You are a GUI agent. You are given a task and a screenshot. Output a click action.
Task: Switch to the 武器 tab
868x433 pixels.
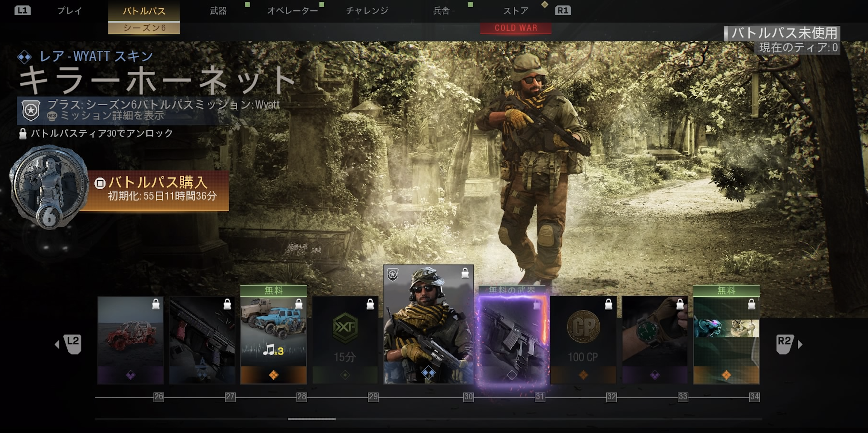pyautogui.click(x=218, y=11)
